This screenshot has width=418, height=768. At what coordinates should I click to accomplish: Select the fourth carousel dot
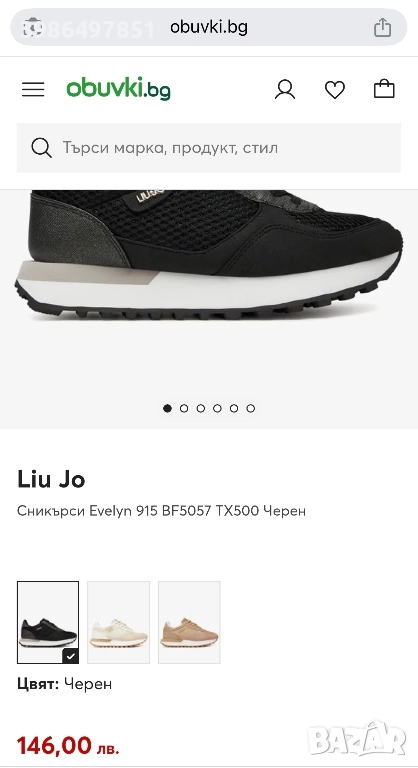tap(218, 408)
